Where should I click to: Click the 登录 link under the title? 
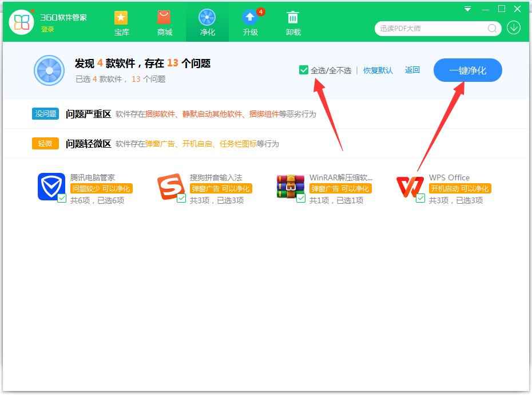point(47,29)
